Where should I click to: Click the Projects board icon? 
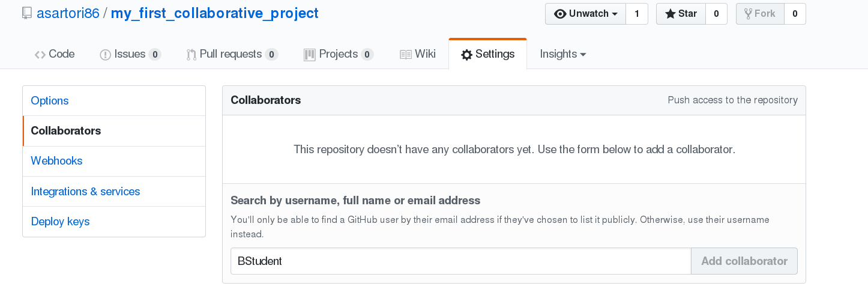click(310, 55)
